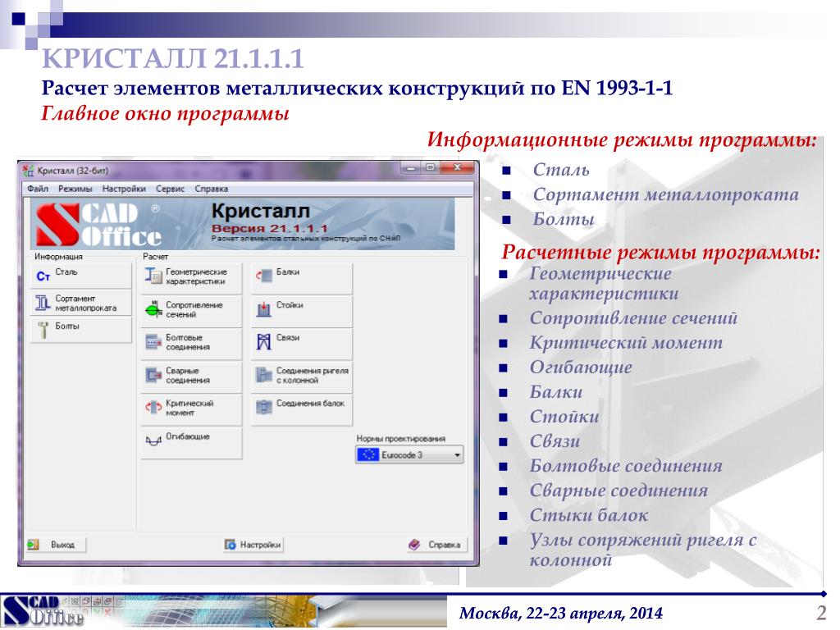The width and height of the screenshot is (840, 630).
Task: Click the Соединения балок icon
Action: 263,408
